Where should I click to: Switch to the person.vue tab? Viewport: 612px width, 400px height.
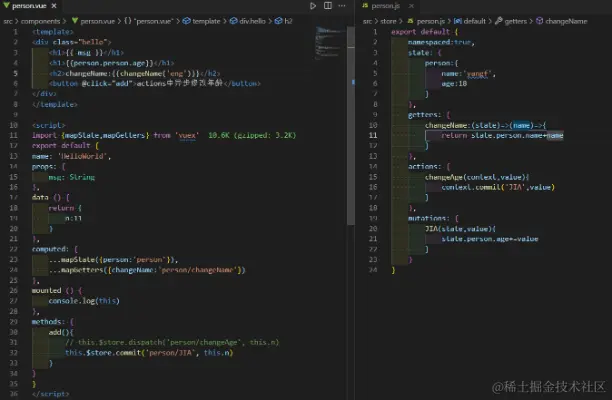(x=29, y=6)
